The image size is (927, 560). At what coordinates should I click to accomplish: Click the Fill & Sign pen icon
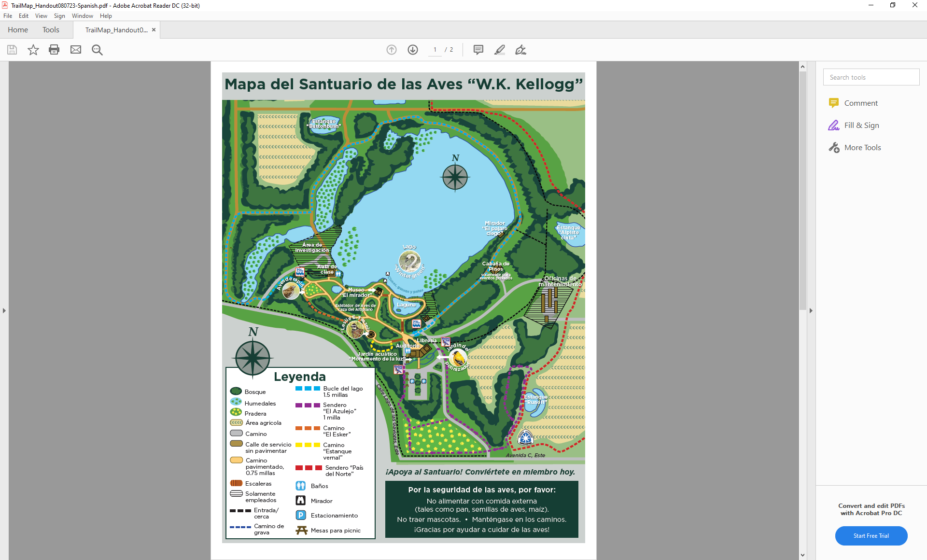(x=834, y=126)
